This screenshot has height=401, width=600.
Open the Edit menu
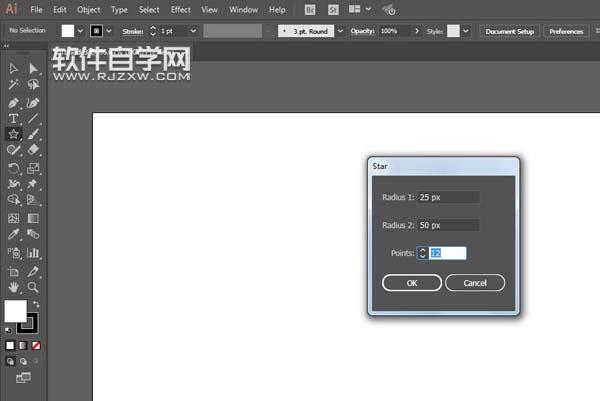click(60, 10)
